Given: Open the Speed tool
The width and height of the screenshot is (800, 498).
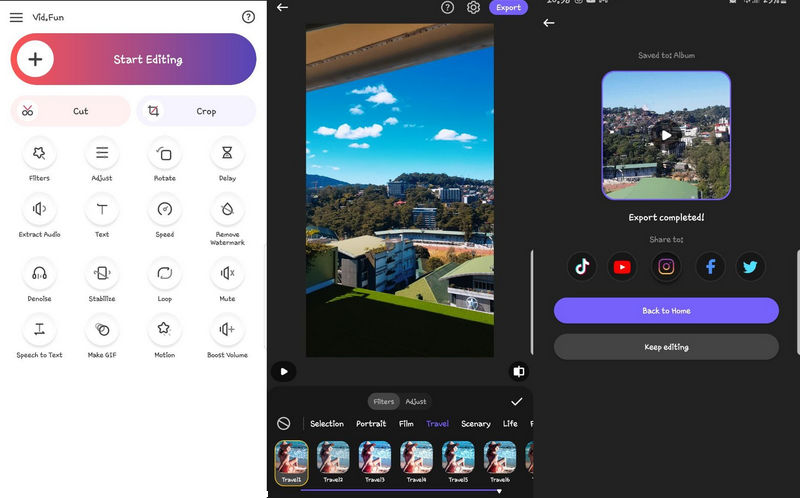Looking at the screenshot, I should coord(165,209).
